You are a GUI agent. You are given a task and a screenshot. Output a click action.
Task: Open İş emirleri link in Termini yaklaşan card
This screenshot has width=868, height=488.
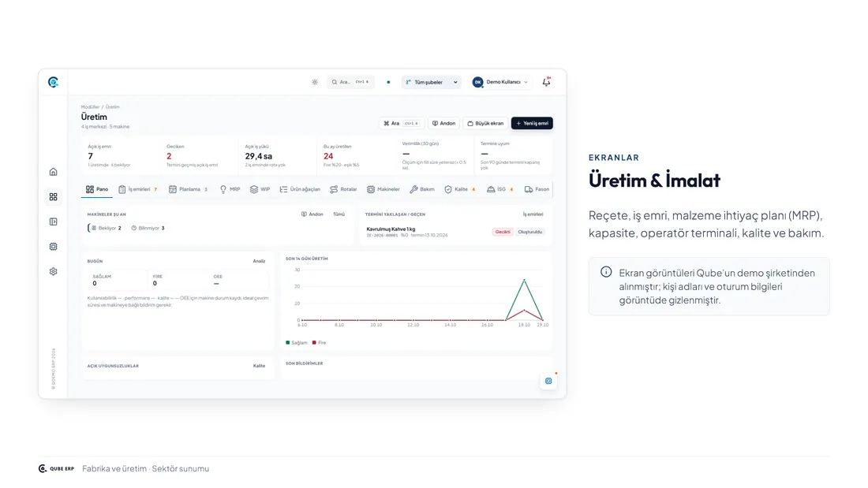click(533, 214)
